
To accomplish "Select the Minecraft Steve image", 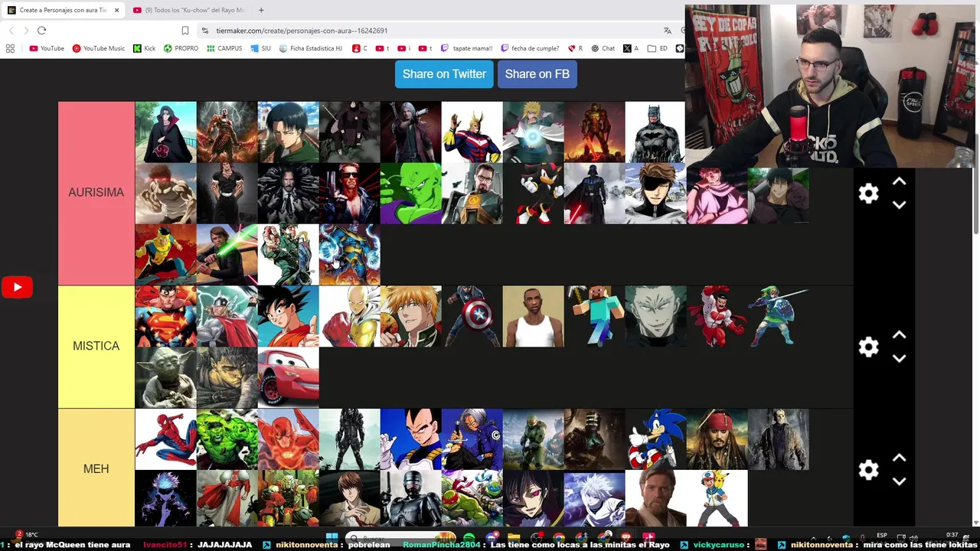I will click(594, 316).
